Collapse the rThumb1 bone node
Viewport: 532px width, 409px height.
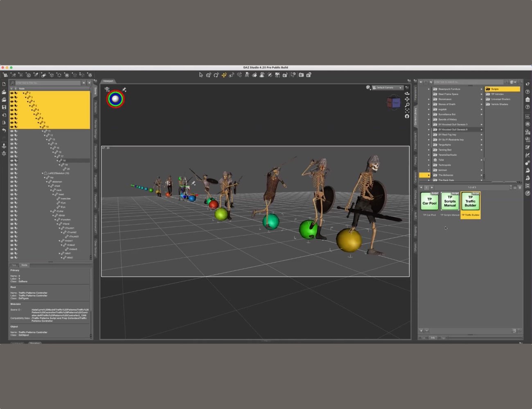[x=59, y=228]
